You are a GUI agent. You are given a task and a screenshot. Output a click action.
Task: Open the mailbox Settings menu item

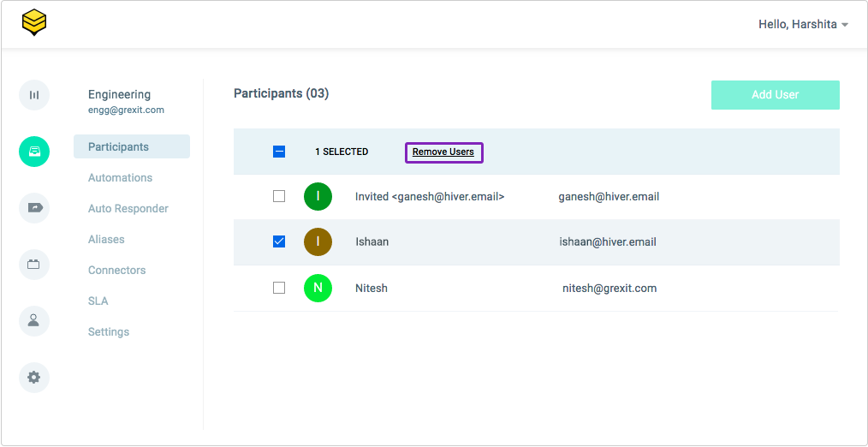pyautogui.click(x=109, y=331)
